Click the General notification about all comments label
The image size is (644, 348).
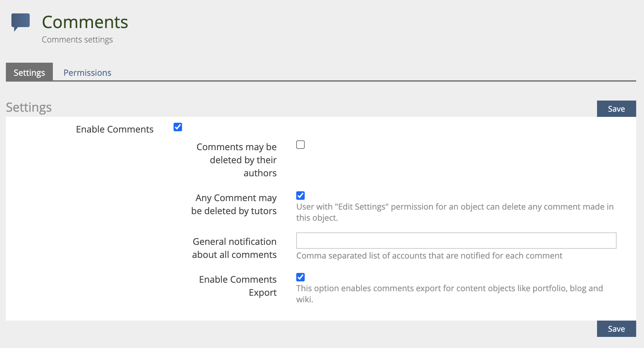pyautogui.click(x=234, y=248)
